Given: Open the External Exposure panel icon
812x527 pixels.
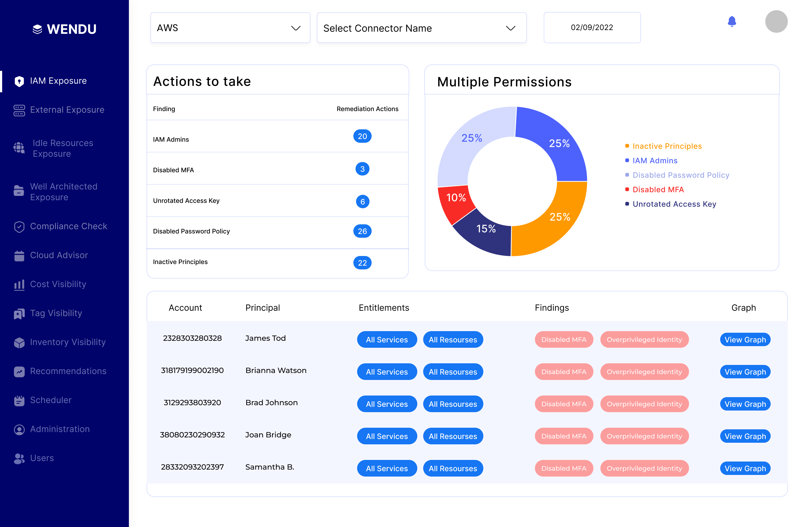Looking at the screenshot, I should [x=19, y=110].
